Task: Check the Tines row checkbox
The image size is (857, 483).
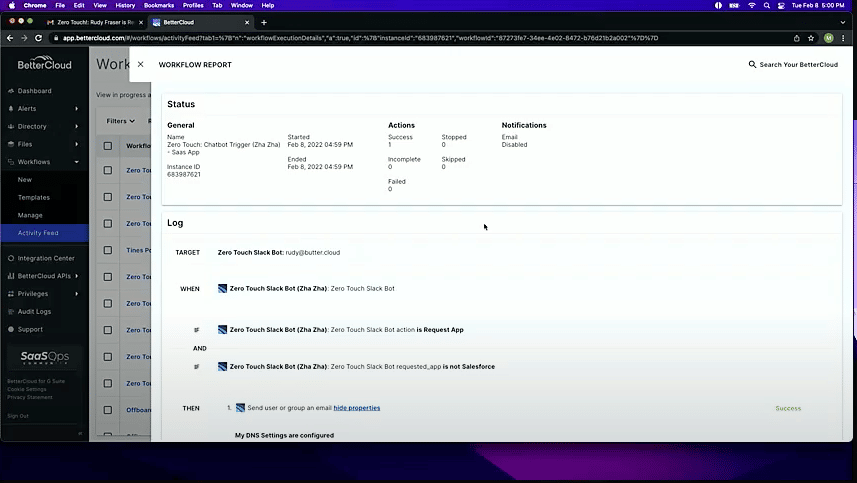Action: coord(108,250)
